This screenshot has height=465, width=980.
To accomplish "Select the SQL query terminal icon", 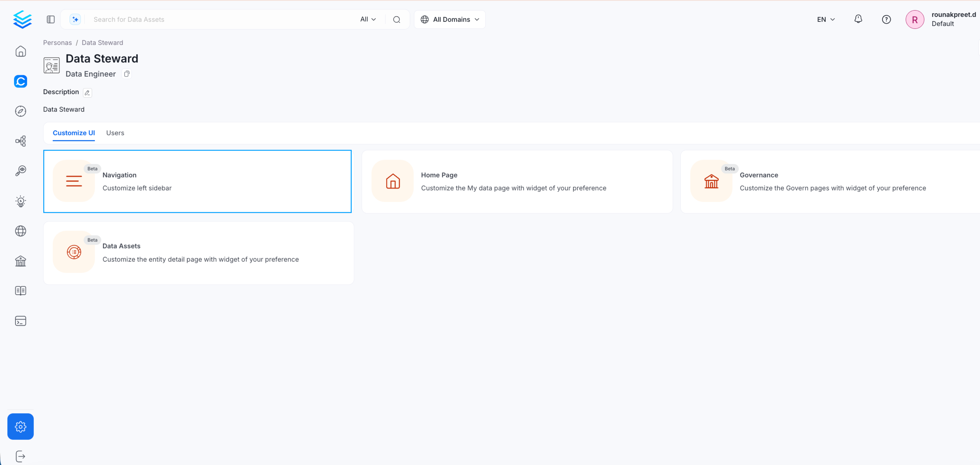I will coord(20,320).
